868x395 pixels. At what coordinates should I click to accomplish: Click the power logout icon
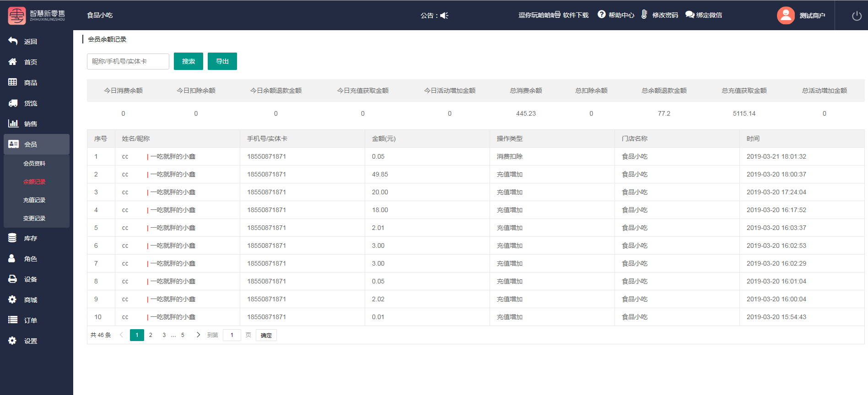857,16
